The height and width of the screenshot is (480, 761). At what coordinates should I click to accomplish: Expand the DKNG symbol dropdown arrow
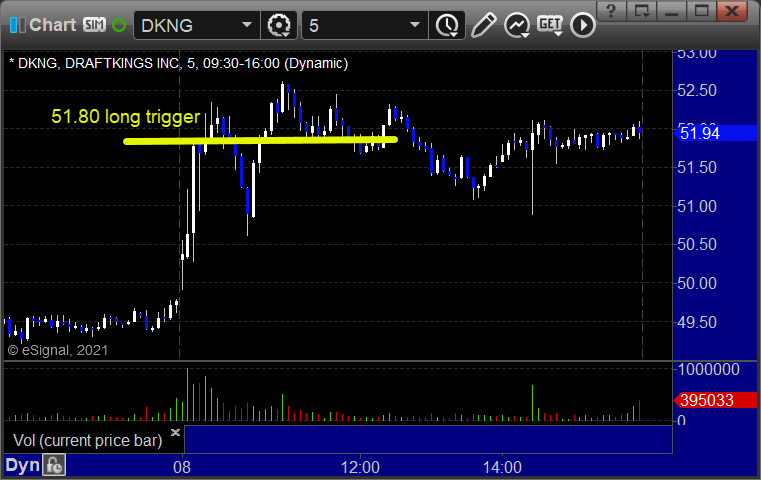point(247,25)
